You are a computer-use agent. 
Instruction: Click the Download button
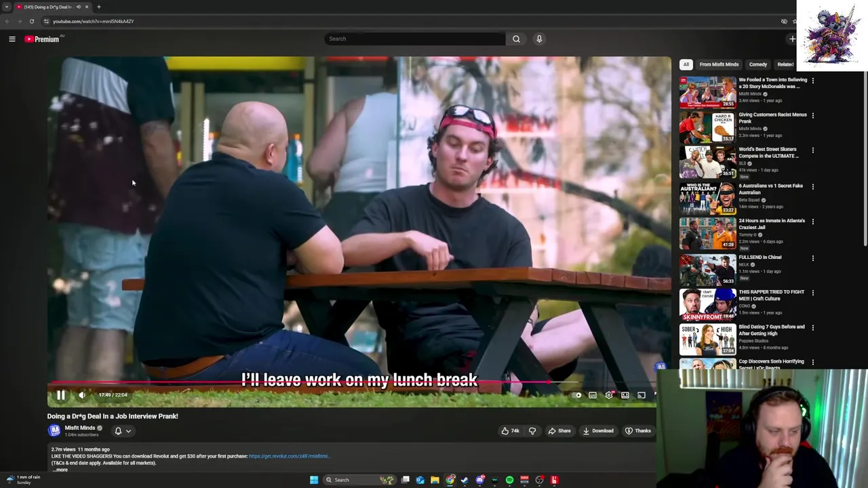point(598,431)
